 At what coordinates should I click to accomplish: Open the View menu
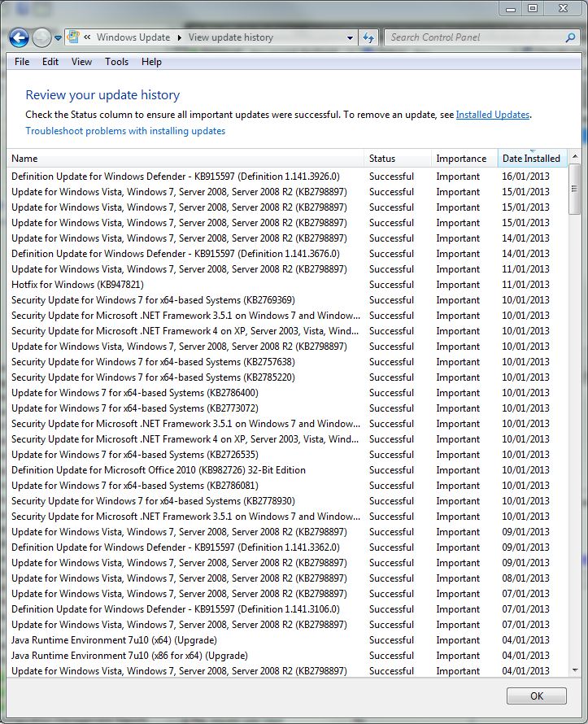coord(81,62)
